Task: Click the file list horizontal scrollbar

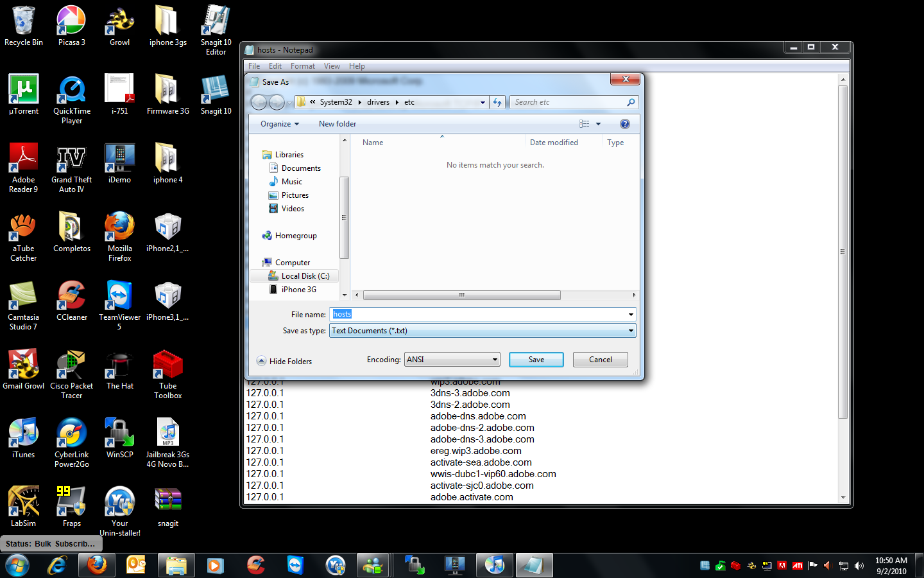Action: (461, 295)
